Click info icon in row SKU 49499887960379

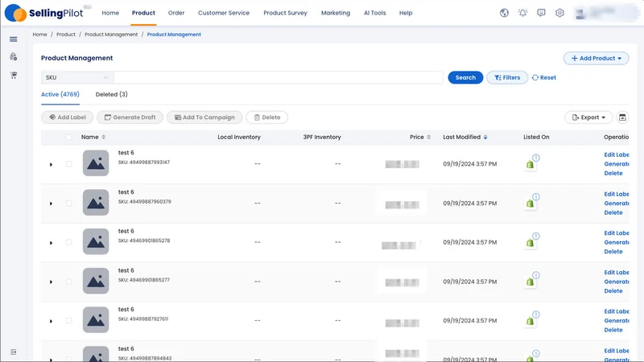click(536, 196)
